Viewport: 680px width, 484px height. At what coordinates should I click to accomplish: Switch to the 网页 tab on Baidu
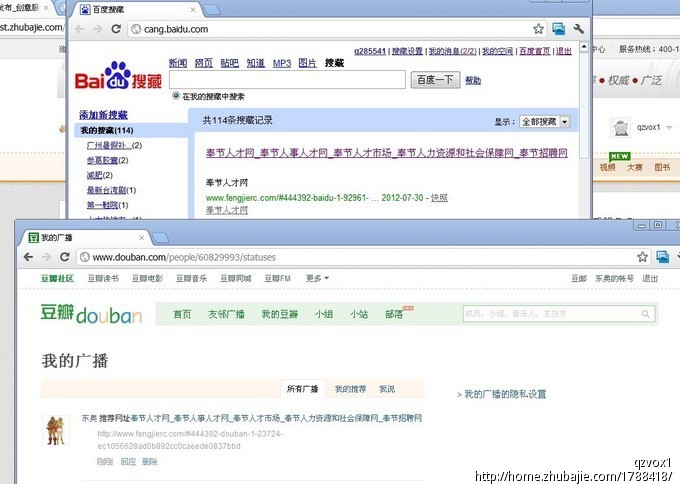[x=204, y=63]
